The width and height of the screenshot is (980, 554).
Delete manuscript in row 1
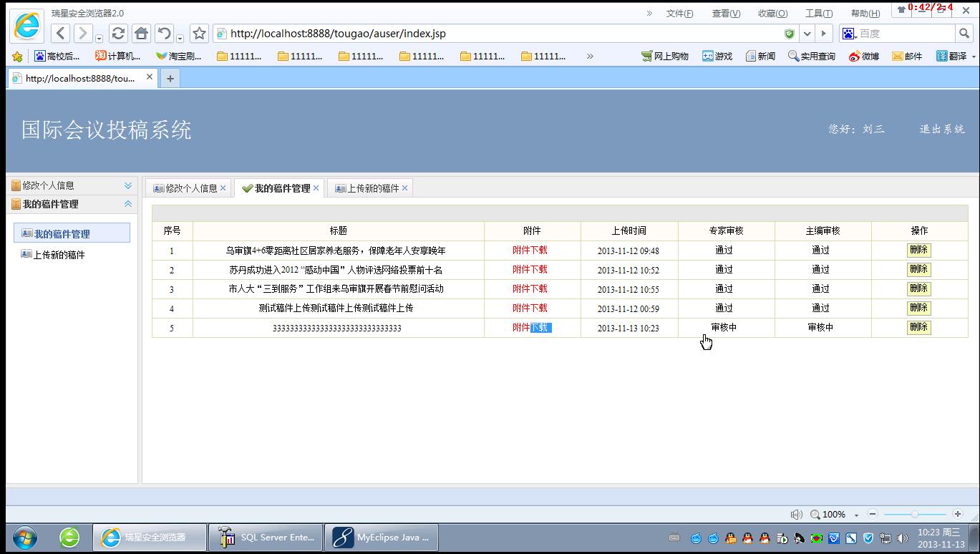click(918, 251)
